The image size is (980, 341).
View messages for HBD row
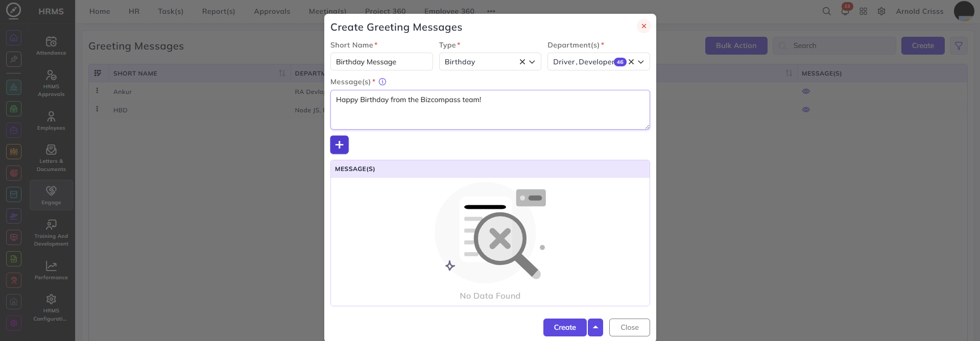tap(806, 110)
